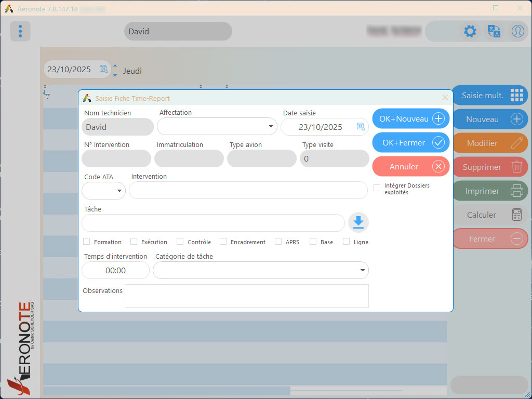Click the Temps d'intervention time field
The height and width of the screenshot is (399, 532).
pyautogui.click(x=116, y=270)
